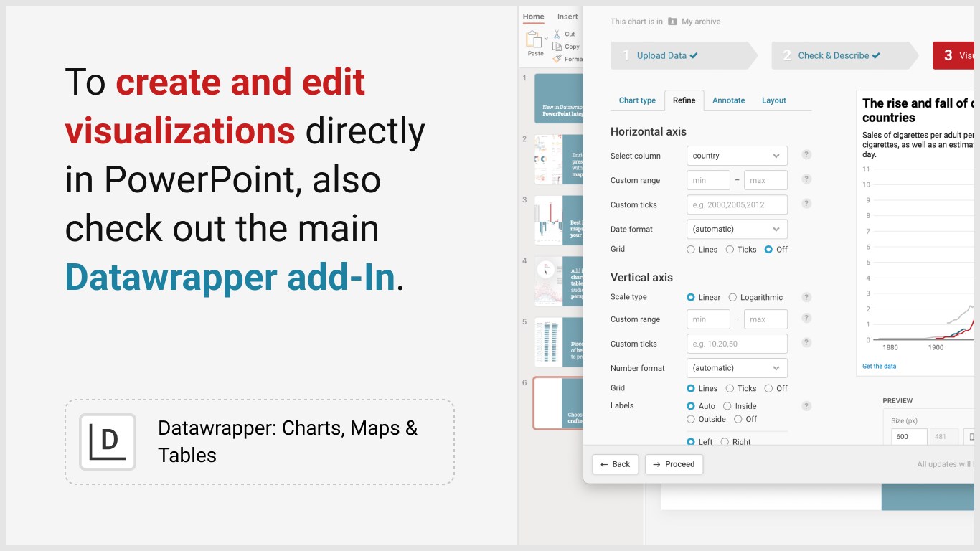This screenshot has width=980, height=551.
Task: Open the Home ribbon tab
Action: coord(534,17)
